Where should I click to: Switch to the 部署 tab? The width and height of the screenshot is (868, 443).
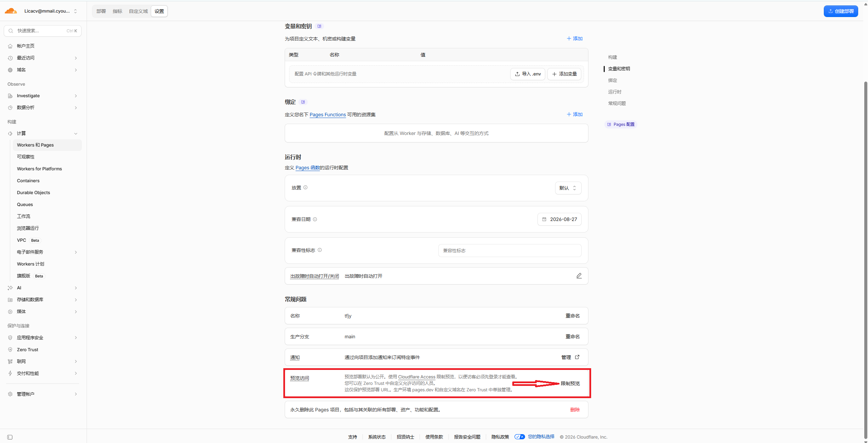pos(101,11)
